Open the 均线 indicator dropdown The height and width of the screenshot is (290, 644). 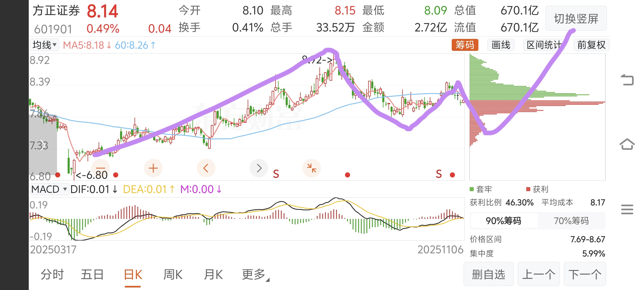(x=44, y=45)
